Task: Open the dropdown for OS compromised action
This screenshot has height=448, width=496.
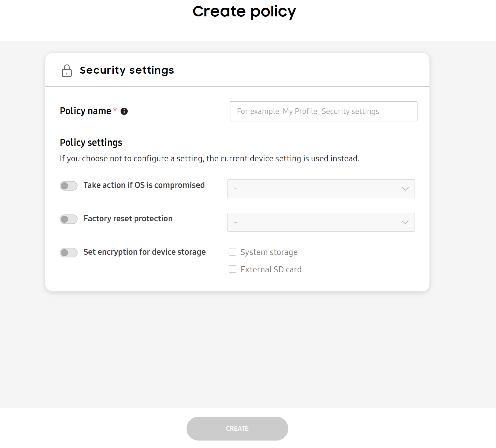Action: tap(321, 189)
